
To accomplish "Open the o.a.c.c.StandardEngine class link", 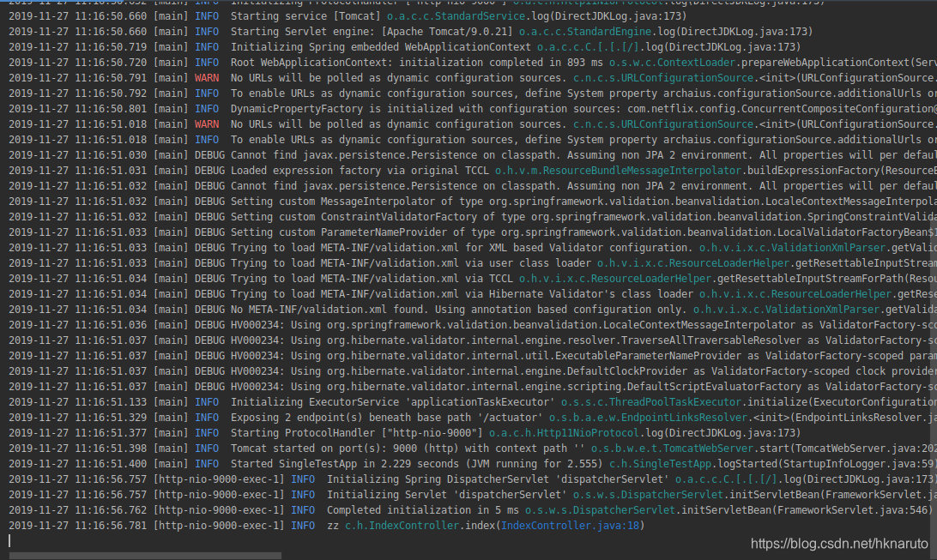I will click(585, 32).
